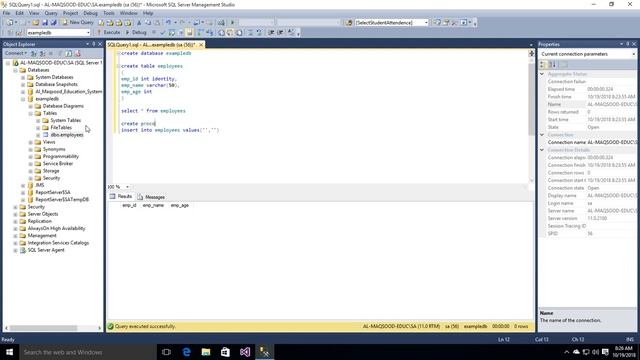Select the Database Diagrams tree item
The height and width of the screenshot is (360, 640).
click(x=63, y=106)
